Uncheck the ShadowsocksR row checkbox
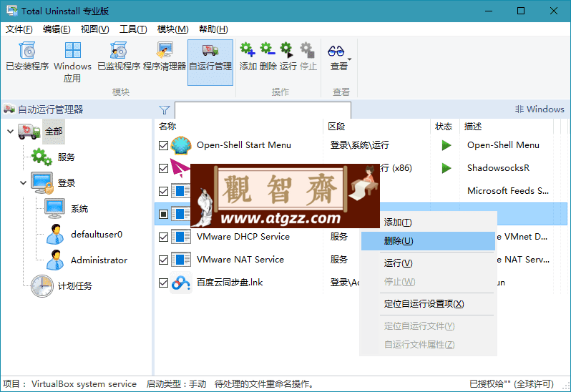The height and width of the screenshot is (392, 571). 164,169
